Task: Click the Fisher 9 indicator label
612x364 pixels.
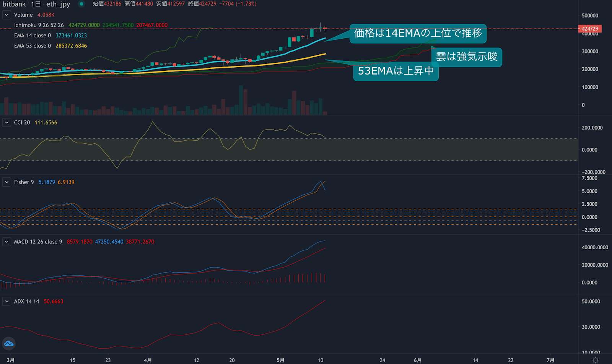Action: [24, 182]
